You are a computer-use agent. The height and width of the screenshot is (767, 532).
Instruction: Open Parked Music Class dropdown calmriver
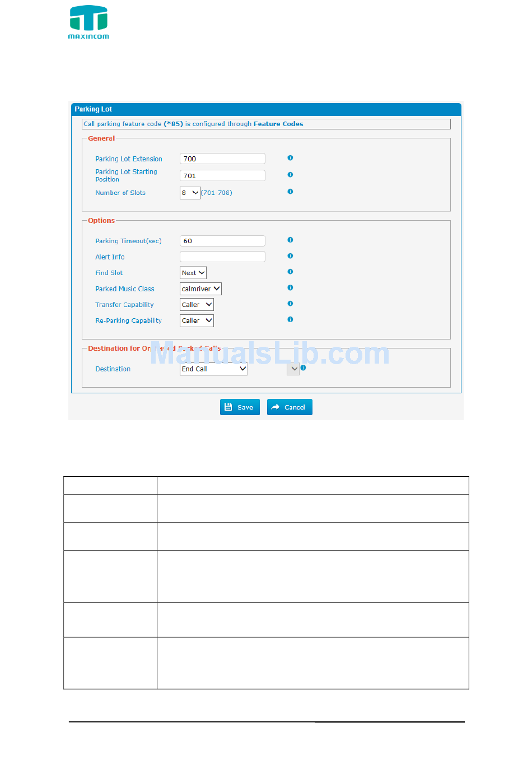tap(200, 289)
